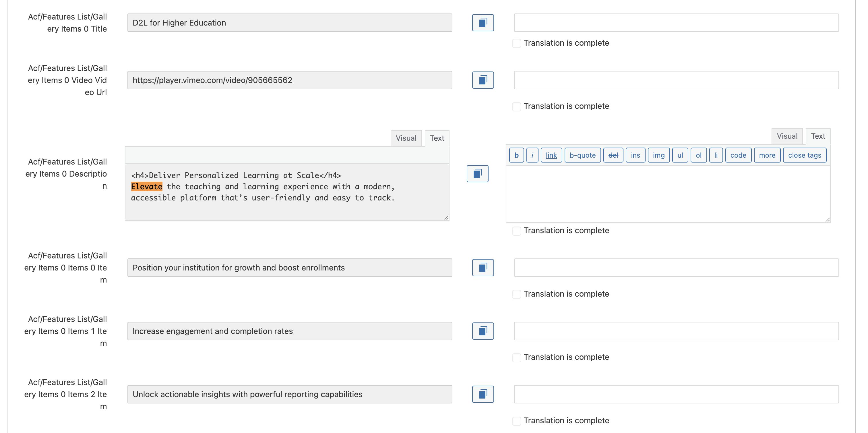Focus the translation field for Video Url
This screenshot has width=868, height=433.
676,80
